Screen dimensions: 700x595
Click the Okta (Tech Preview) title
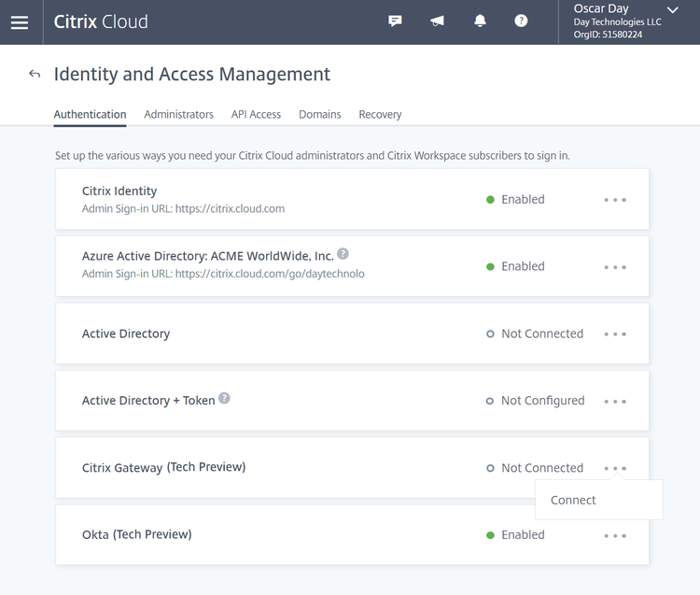pos(136,534)
